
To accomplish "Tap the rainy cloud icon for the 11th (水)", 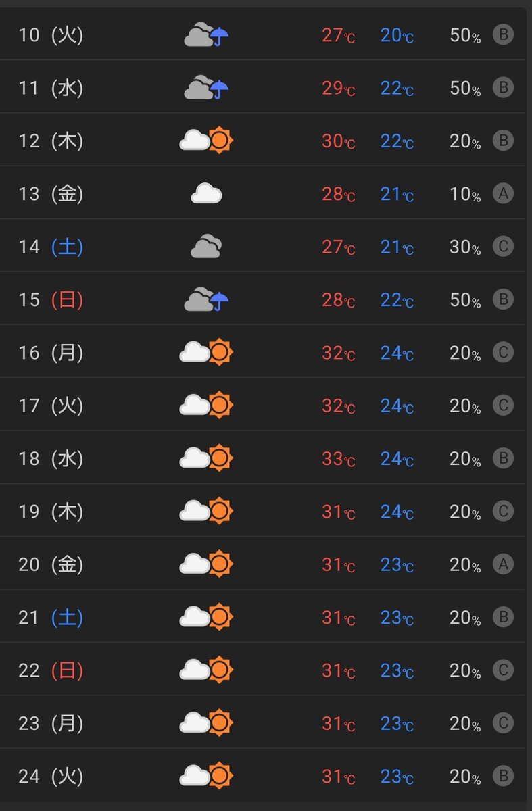I will point(206,88).
